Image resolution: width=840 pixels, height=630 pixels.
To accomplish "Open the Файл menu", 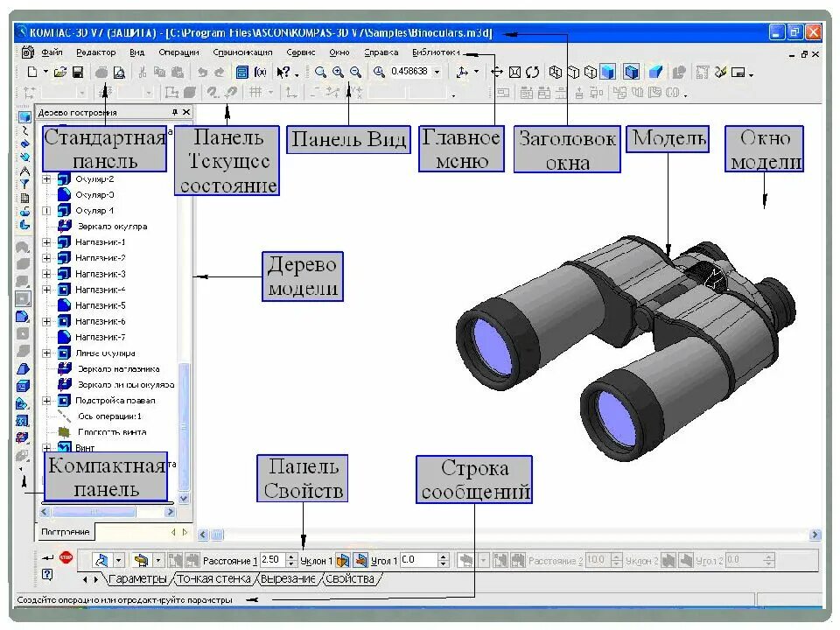I will click(x=52, y=52).
